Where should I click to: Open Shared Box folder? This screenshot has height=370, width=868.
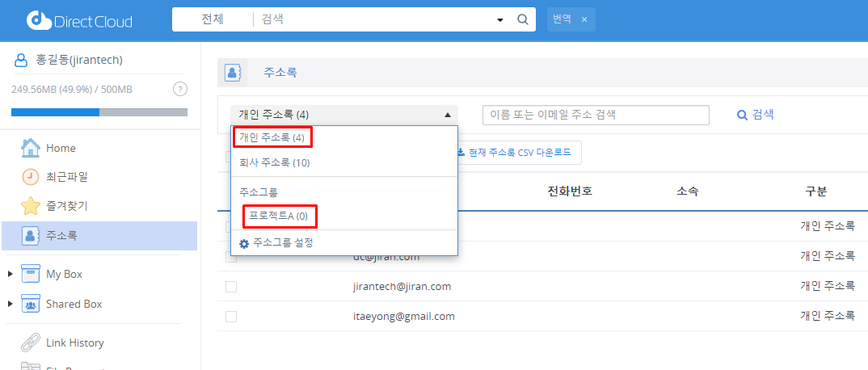point(74,305)
